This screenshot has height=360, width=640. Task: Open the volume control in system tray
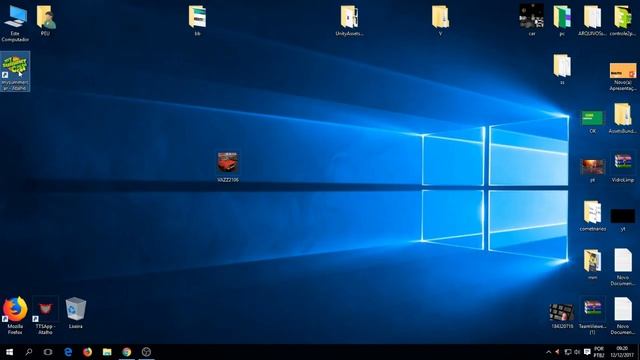[x=577, y=352]
